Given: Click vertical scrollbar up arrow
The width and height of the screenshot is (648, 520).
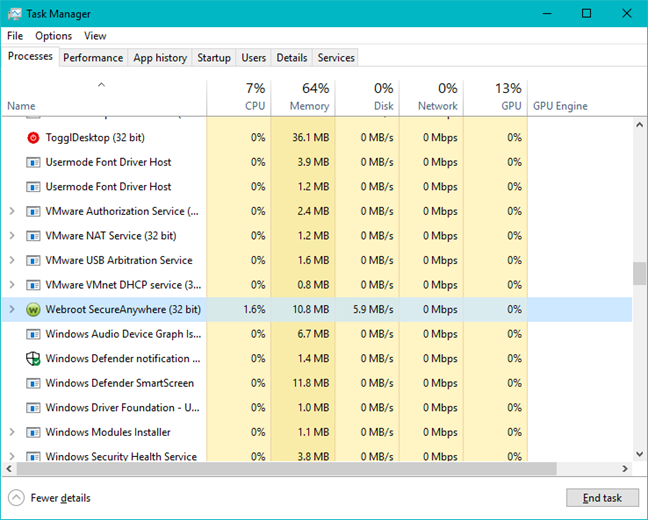Looking at the screenshot, I should [x=639, y=124].
